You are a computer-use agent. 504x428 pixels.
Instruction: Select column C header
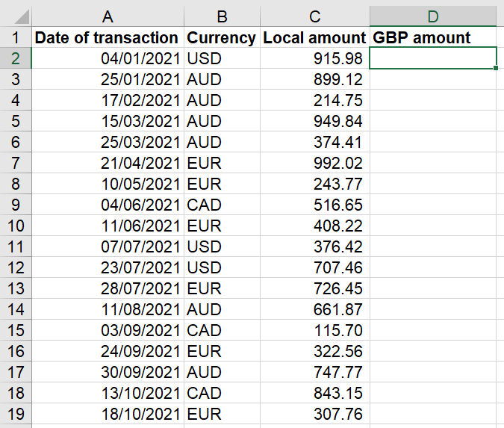click(314, 17)
